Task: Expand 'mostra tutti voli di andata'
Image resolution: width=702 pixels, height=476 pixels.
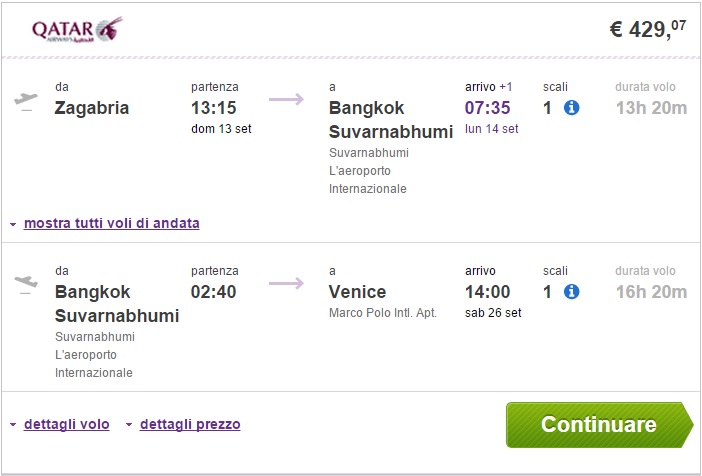Action: (x=111, y=223)
